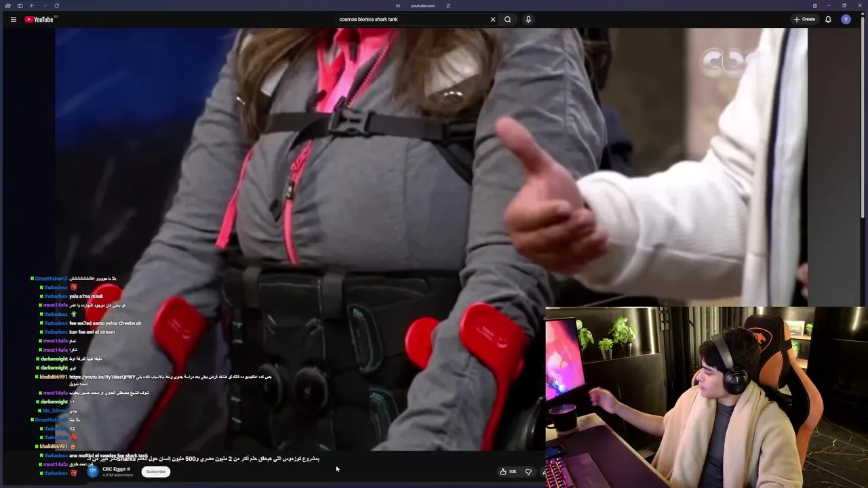Dislike the video with the thumbs-down
The image size is (868, 488).
(528, 472)
